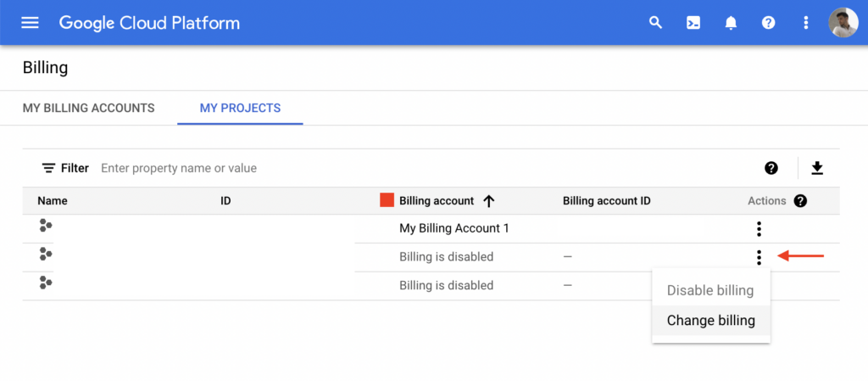Click the first project's hexagon icon

[46, 226]
